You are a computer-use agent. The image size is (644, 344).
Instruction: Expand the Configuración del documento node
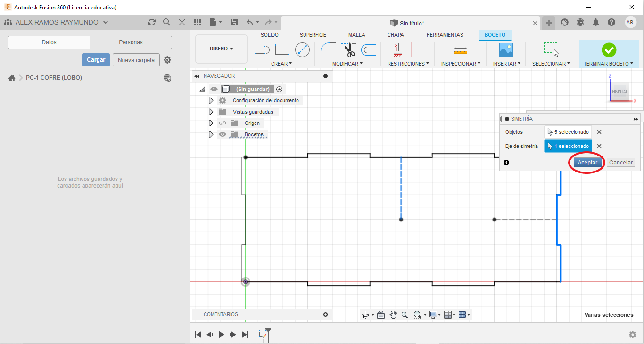click(211, 100)
